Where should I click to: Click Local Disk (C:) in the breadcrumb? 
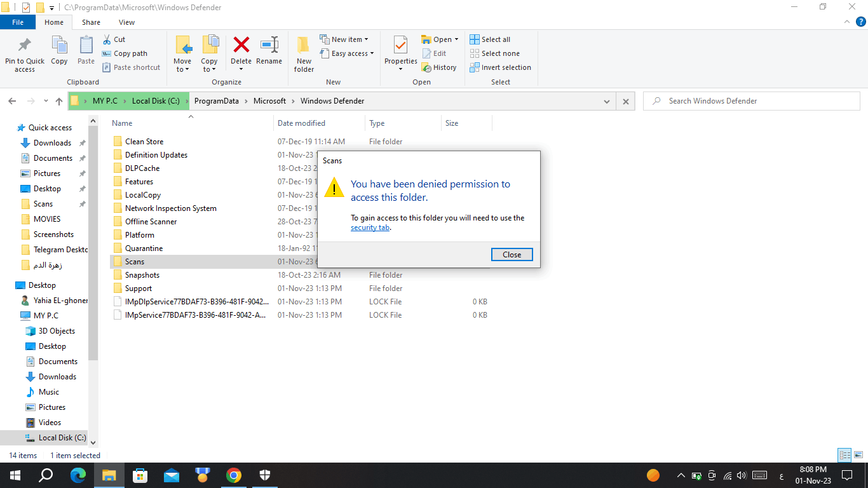156,101
